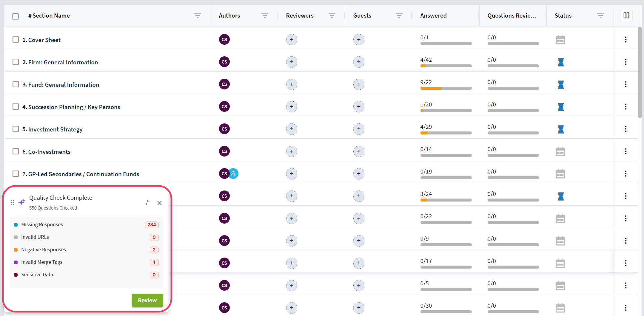Check the Cover Sheet checkbox
644x316 pixels.
[16, 39]
